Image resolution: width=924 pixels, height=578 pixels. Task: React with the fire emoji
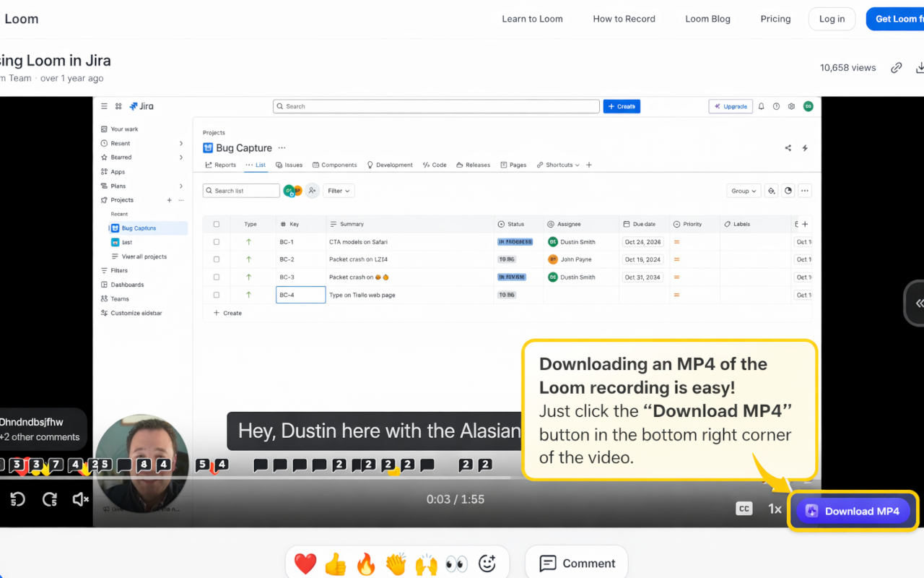pyautogui.click(x=366, y=564)
